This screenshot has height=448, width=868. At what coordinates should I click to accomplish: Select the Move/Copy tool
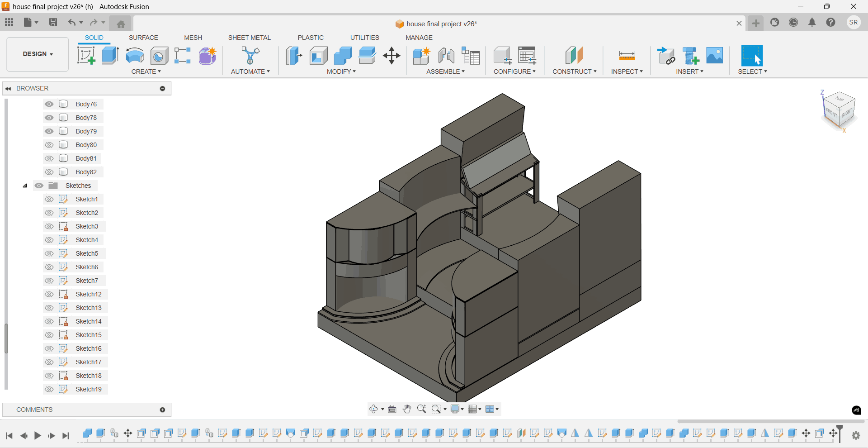pyautogui.click(x=392, y=56)
